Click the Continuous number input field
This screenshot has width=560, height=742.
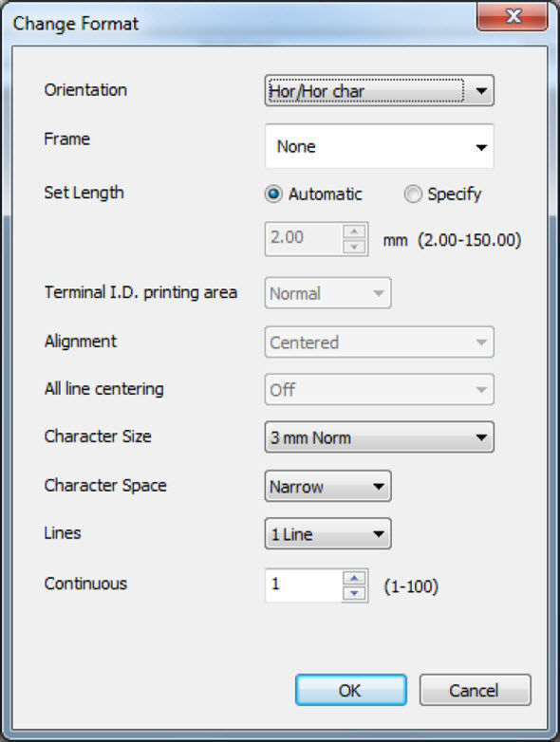click(304, 585)
